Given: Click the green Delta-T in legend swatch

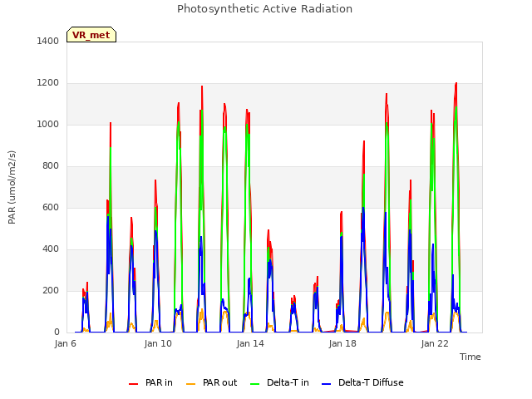Looking at the screenshot, I should (255, 384).
